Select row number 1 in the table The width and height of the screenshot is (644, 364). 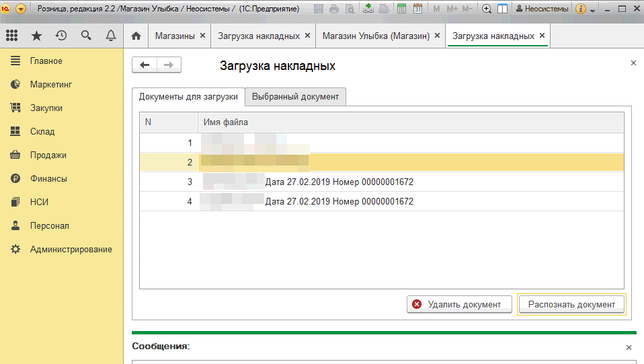click(x=382, y=143)
